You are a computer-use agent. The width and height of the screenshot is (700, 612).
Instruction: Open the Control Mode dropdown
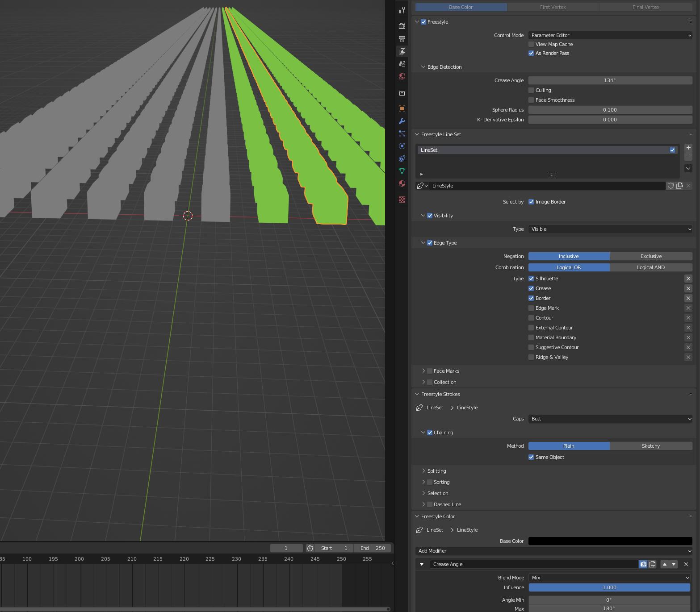(610, 35)
